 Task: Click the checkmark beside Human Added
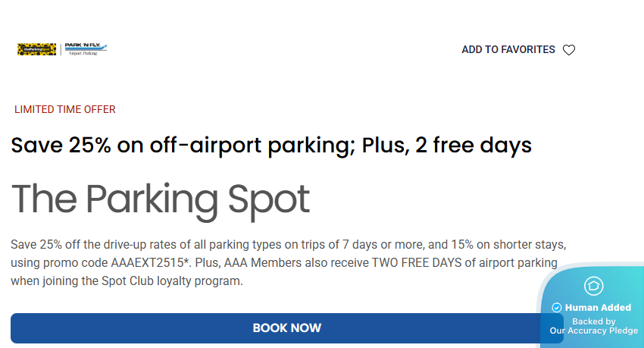tap(556, 308)
